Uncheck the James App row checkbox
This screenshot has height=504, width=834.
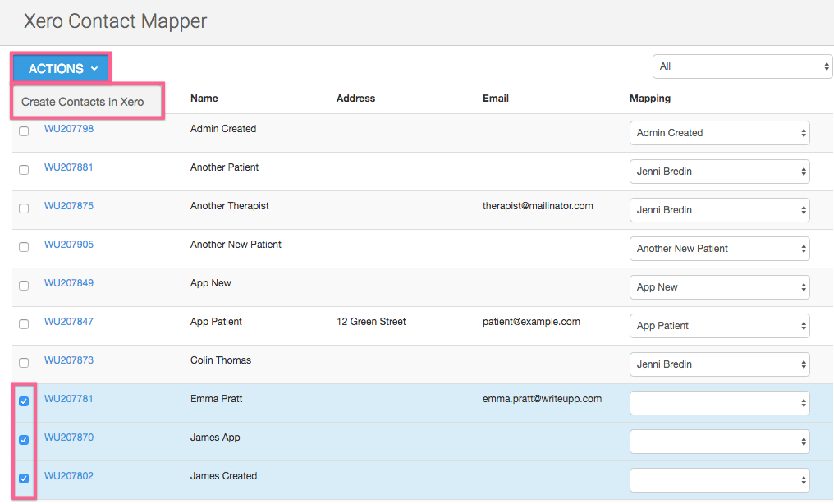click(24, 440)
